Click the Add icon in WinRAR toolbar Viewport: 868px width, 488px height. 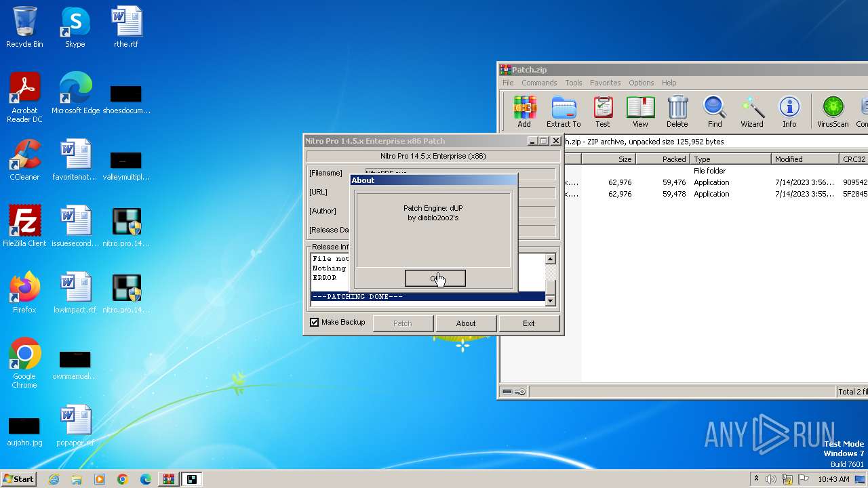(x=524, y=111)
